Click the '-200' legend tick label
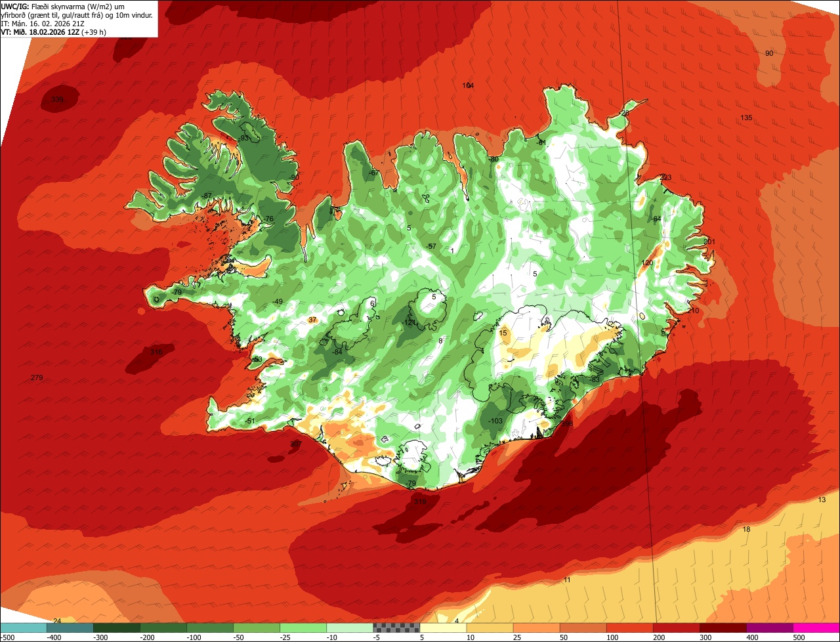The image size is (840, 642). [x=147, y=637]
